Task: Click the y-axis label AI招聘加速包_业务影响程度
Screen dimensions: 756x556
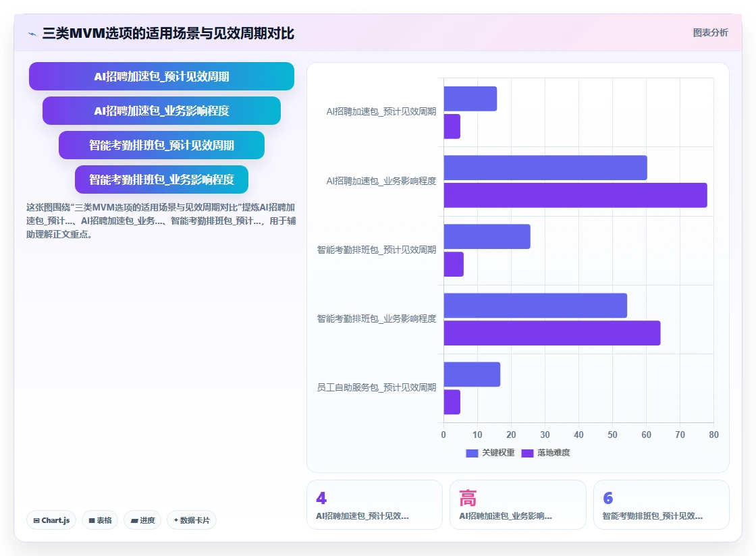Action: tap(381, 181)
